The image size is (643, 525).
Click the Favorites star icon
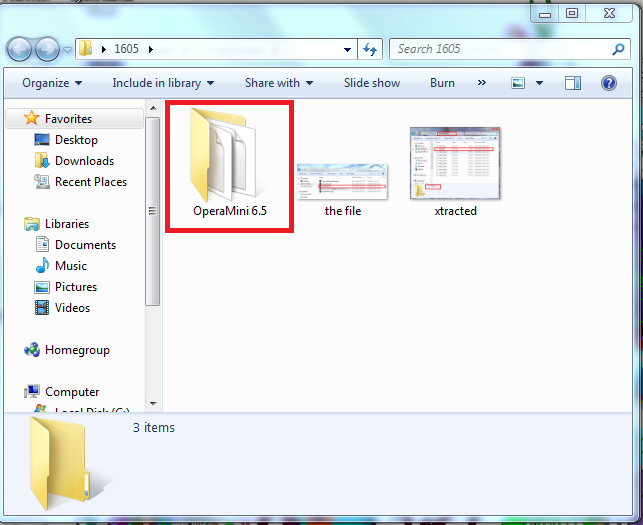tap(32, 118)
